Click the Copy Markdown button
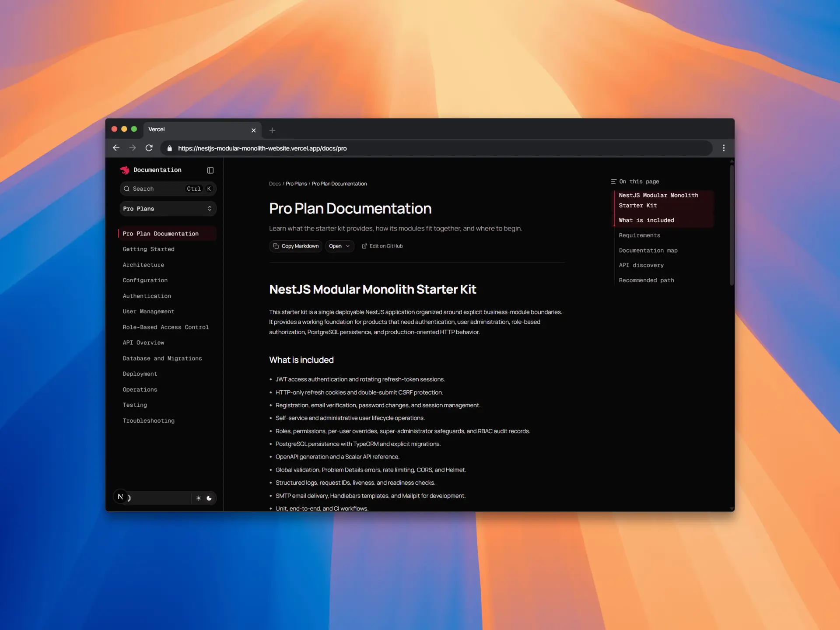 [x=296, y=246]
